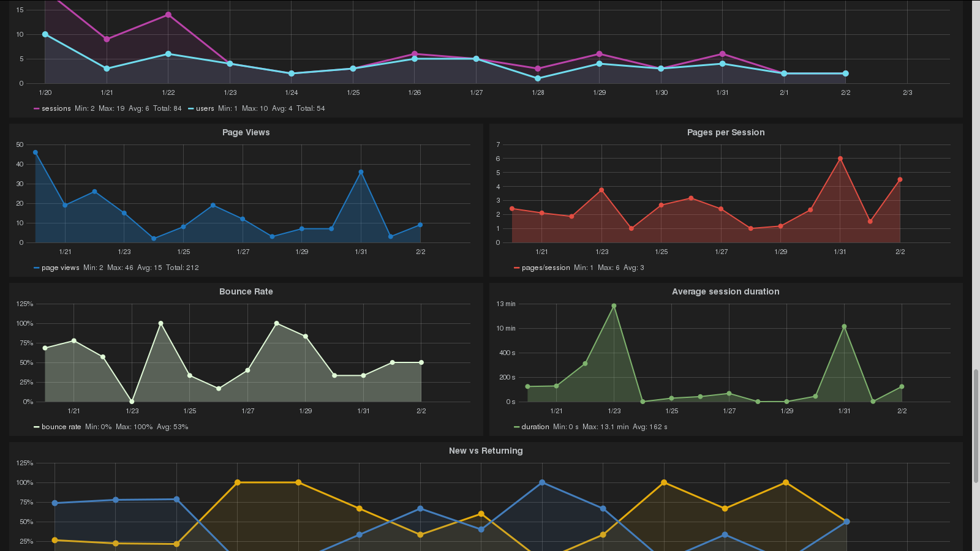Click the blue series 100% point at 1/28 in New vs Returning

pos(542,482)
